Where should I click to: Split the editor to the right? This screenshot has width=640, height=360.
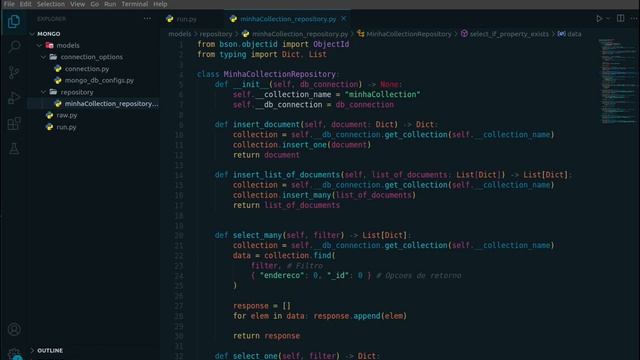(x=620, y=19)
